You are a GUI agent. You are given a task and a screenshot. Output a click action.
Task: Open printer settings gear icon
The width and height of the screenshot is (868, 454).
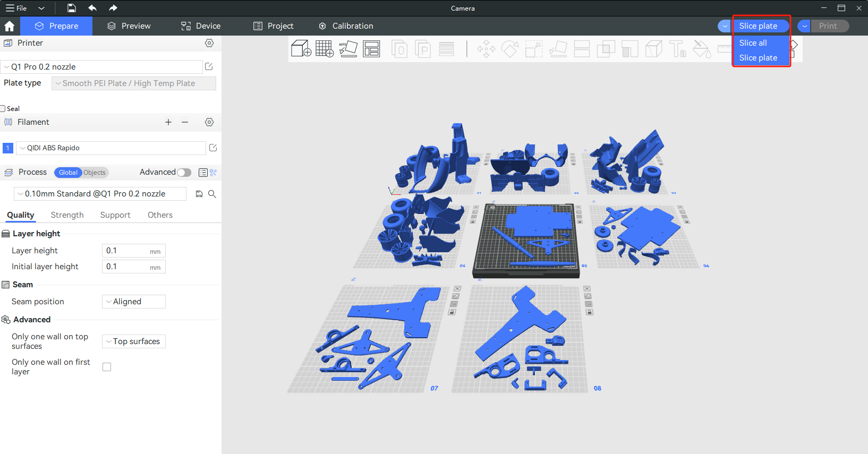[209, 43]
